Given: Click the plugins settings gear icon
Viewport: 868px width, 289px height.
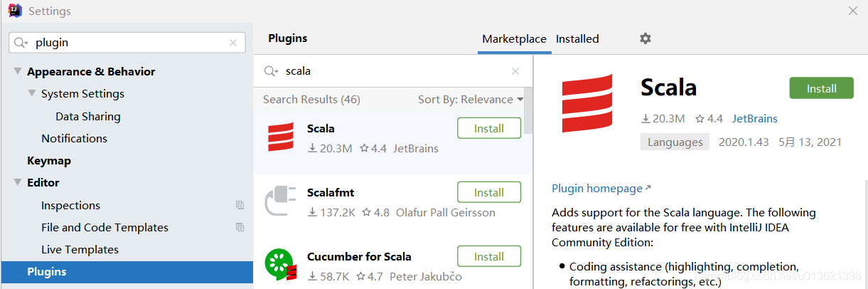Looking at the screenshot, I should (x=645, y=38).
